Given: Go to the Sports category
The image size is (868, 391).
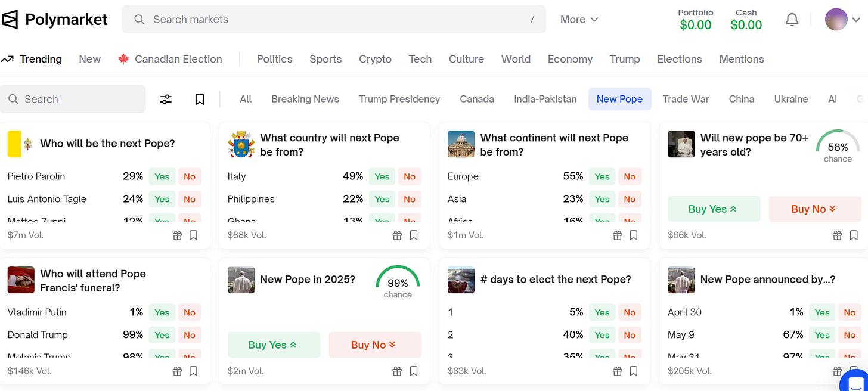Looking at the screenshot, I should (x=325, y=59).
